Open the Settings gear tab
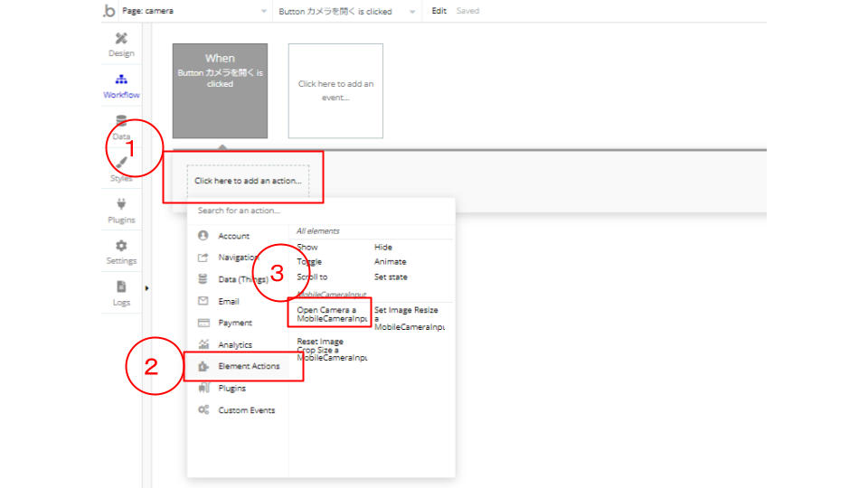The image size is (868, 488). 121,252
